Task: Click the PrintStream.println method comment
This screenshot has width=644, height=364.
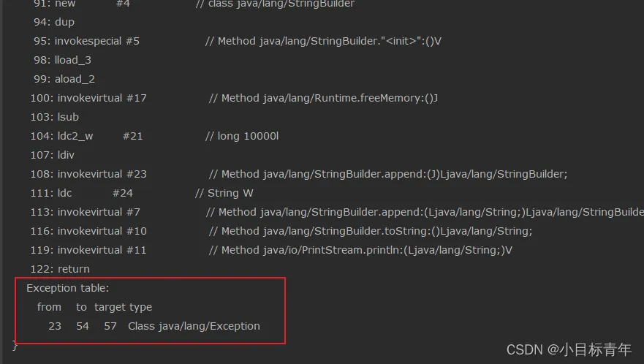Action: 361,250
